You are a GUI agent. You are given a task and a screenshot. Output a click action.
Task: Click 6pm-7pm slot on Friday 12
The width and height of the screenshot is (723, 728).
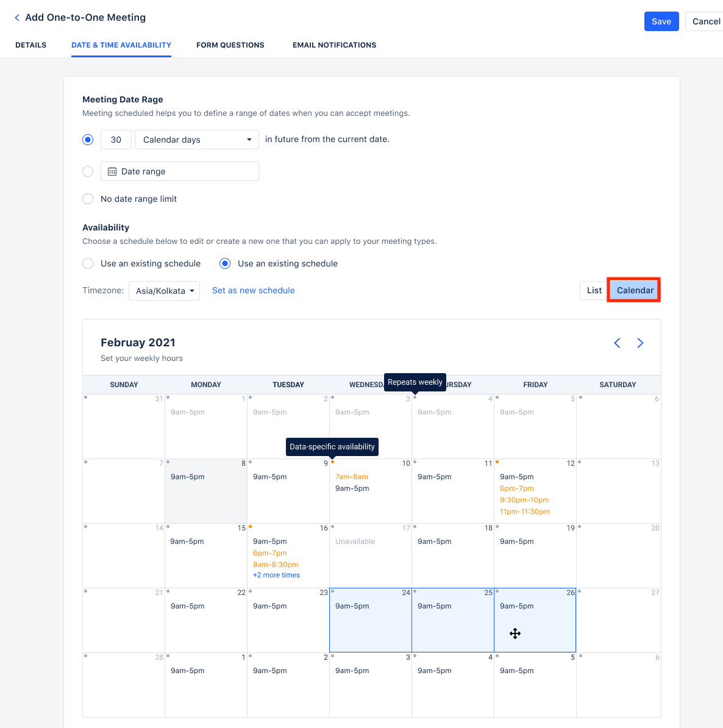(516, 488)
